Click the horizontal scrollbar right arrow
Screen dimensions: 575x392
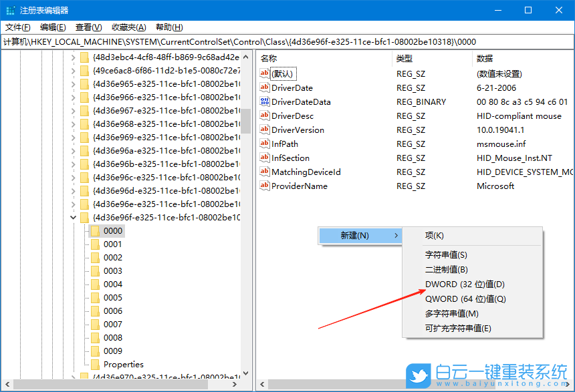pyautogui.click(x=234, y=384)
